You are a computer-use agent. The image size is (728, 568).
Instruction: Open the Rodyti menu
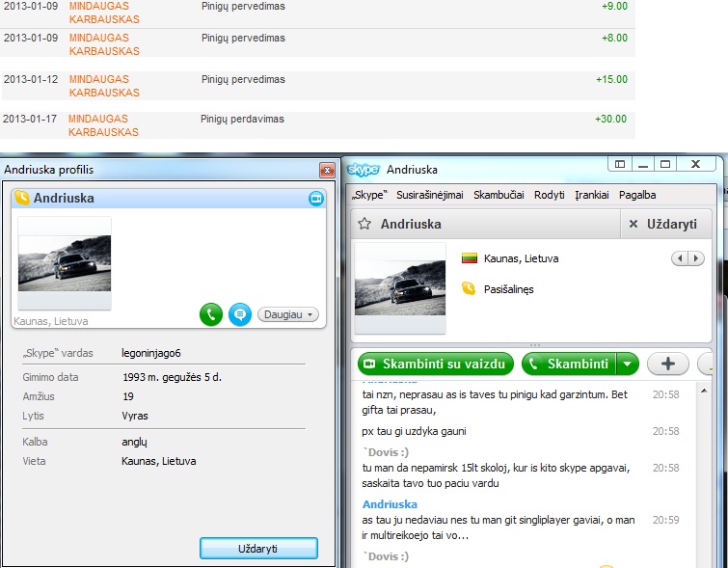tap(550, 195)
